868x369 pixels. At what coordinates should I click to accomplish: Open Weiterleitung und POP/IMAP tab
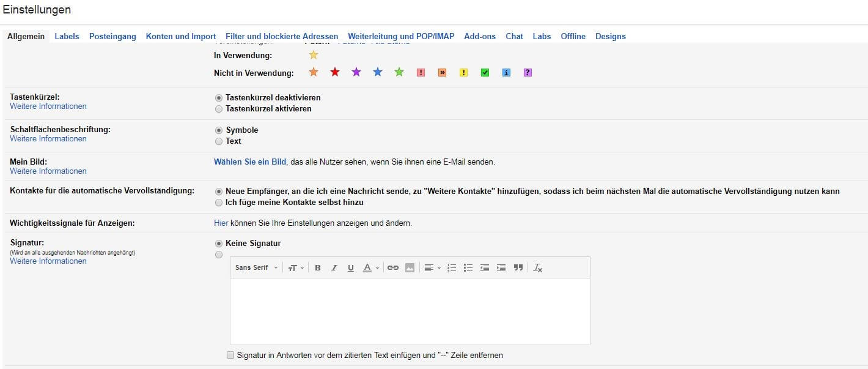click(401, 36)
